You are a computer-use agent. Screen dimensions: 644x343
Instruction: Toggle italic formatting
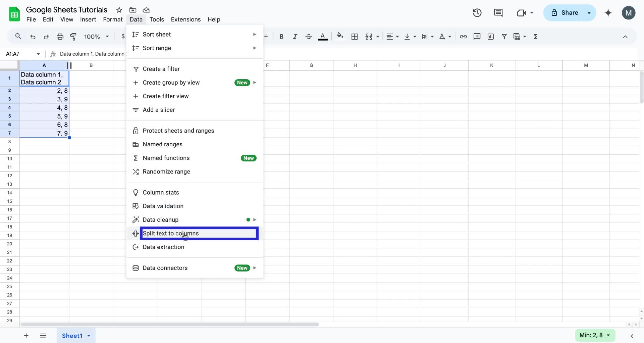pos(295,37)
